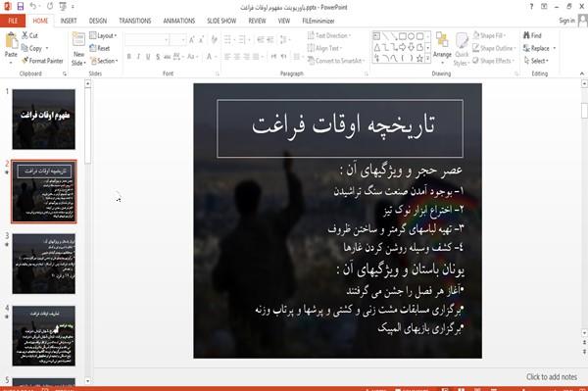Select the Isosceles Triangle shape
The height and width of the screenshot is (391, 588).
377,47
